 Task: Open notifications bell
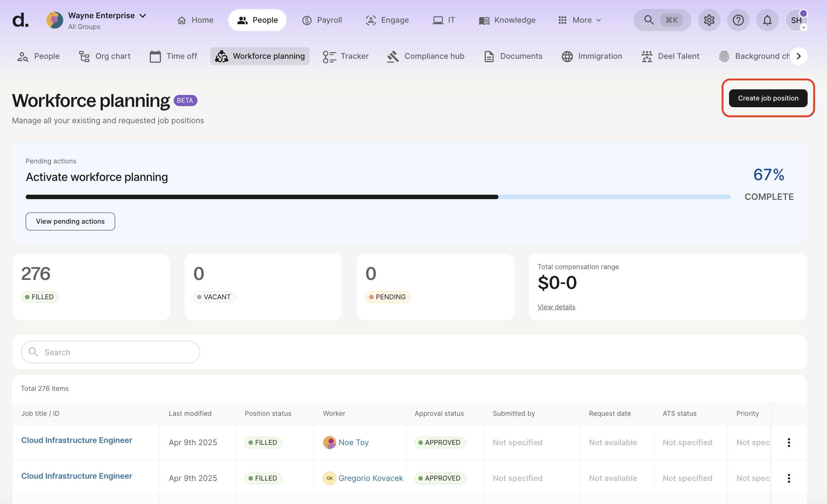[767, 20]
